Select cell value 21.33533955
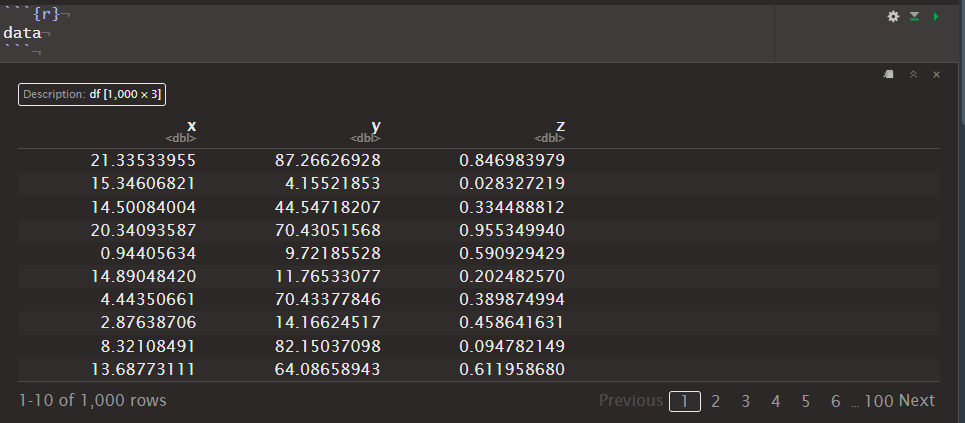This screenshot has height=423, width=965. [143, 161]
